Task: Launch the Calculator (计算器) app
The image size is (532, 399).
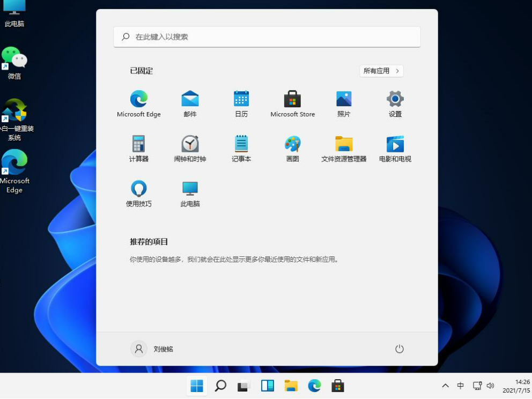Action: click(x=139, y=144)
